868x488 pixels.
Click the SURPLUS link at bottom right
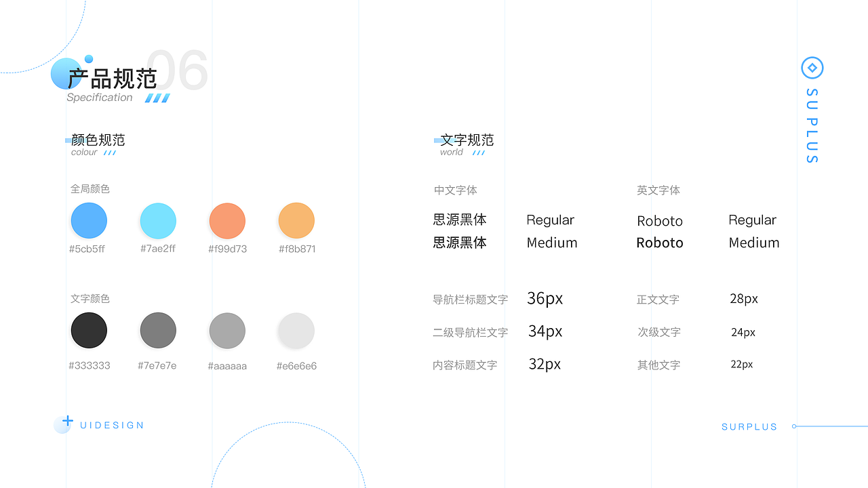749,426
